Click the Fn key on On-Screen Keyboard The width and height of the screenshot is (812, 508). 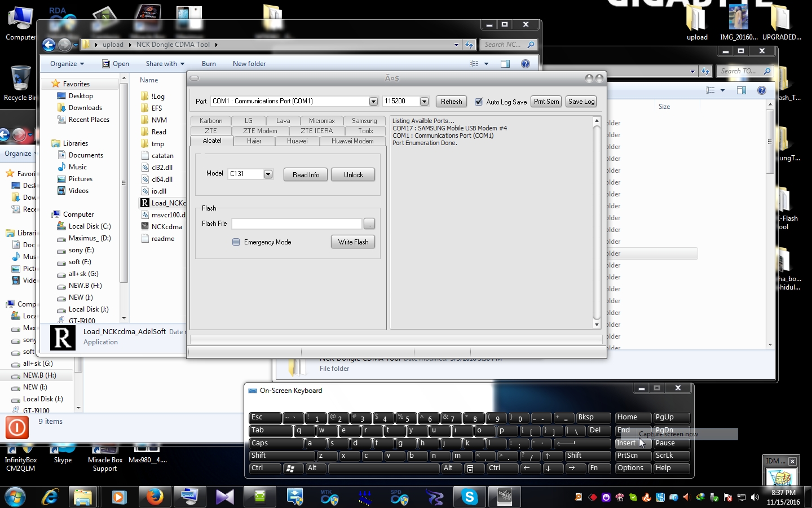pos(599,468)
